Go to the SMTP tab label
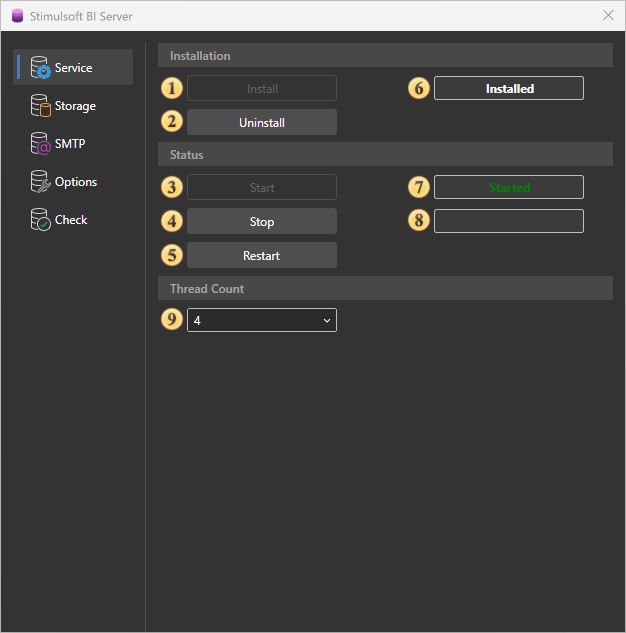Viewport: 626px width, 633px height. click(70, 144)
